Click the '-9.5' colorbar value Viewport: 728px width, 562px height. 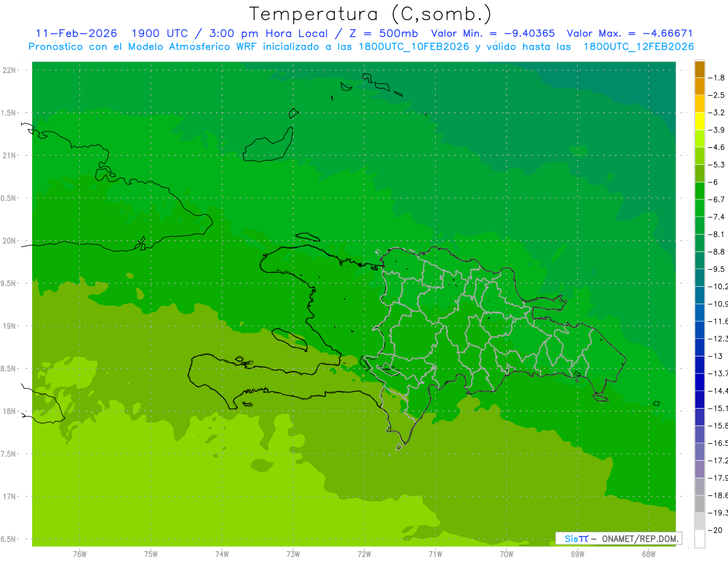tap(718, 269)
